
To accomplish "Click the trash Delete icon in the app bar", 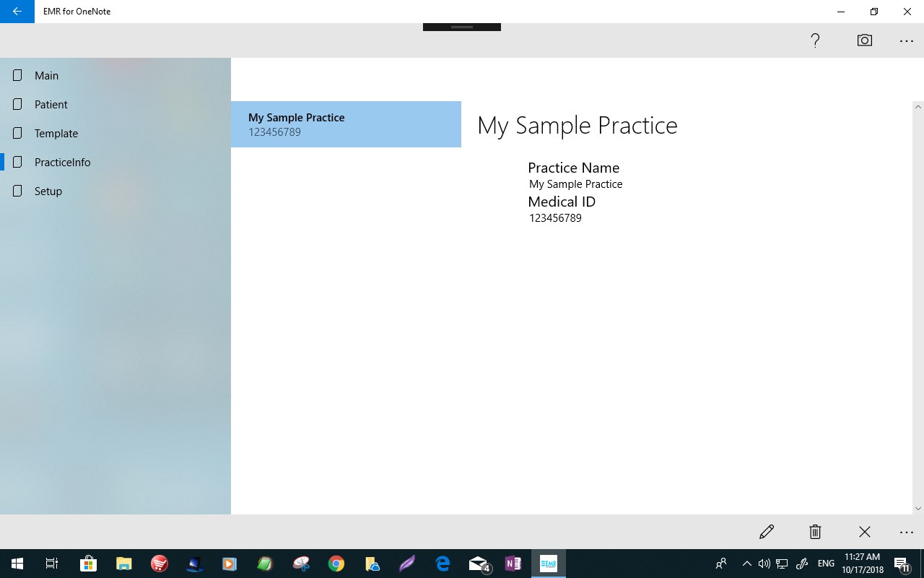I will click(815, 532).
